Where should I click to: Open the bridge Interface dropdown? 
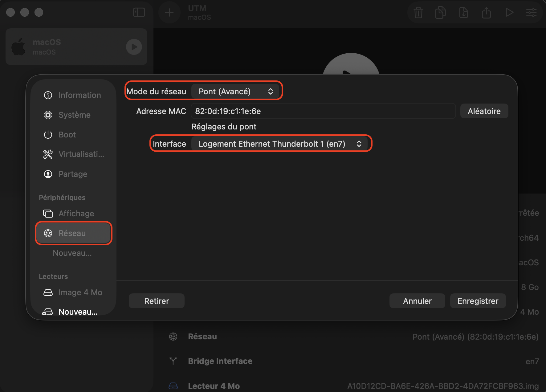(x=280, y=144)
